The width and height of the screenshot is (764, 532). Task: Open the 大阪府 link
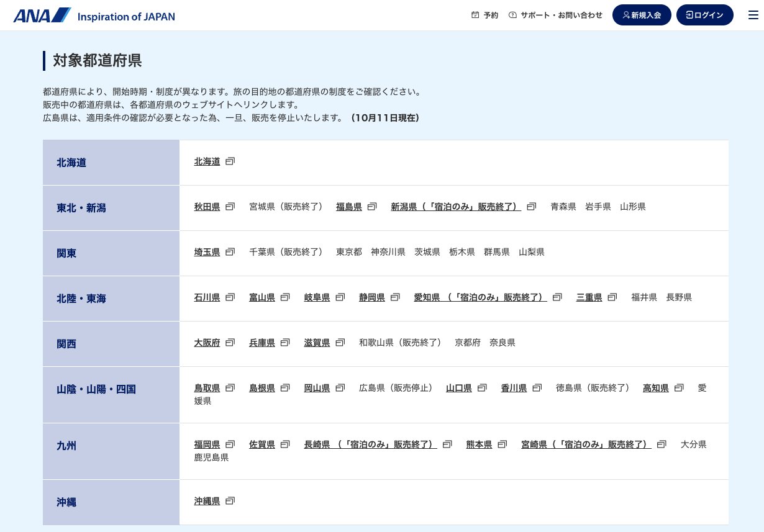point(207,343)
